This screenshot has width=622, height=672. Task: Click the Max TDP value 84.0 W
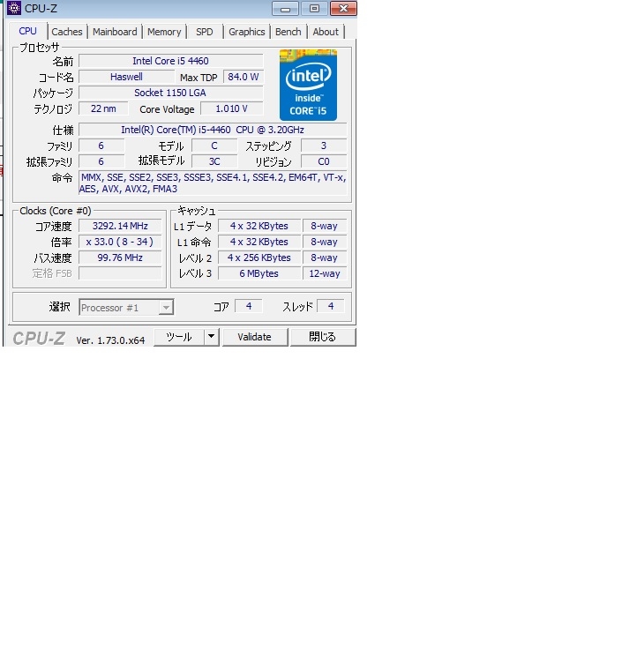coord(243,77)
